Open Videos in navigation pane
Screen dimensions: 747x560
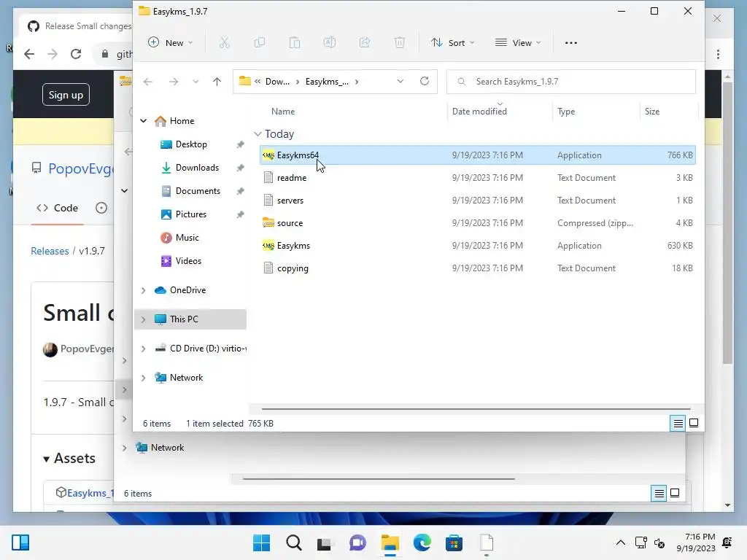pos(188,261)
